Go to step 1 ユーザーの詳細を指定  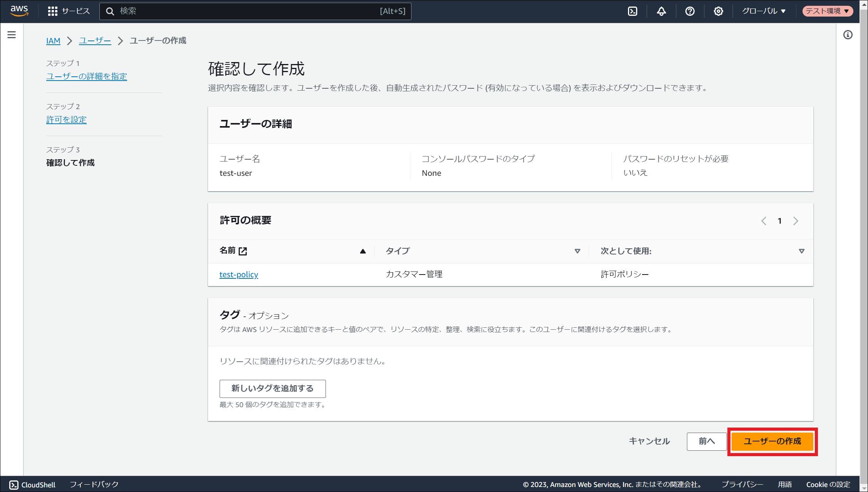coord(87,76)
